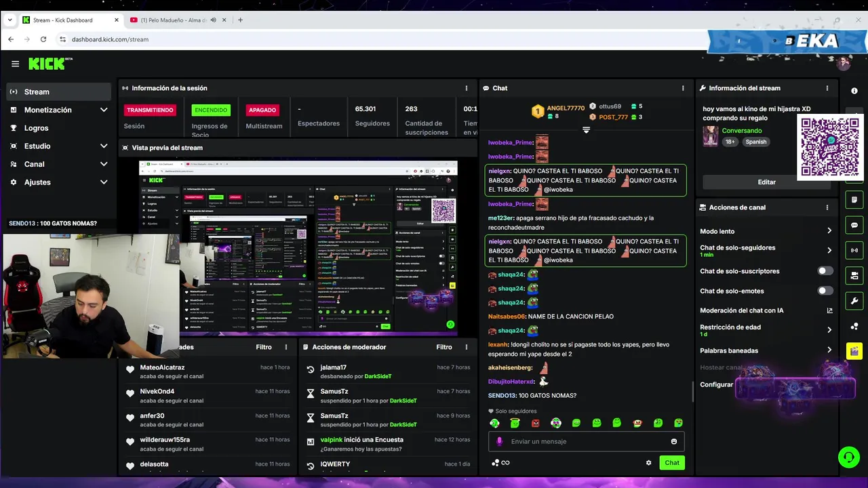Click the Enviar un mensaje input field
Viewport: 868px width, 488px height.
pos(587,441)
